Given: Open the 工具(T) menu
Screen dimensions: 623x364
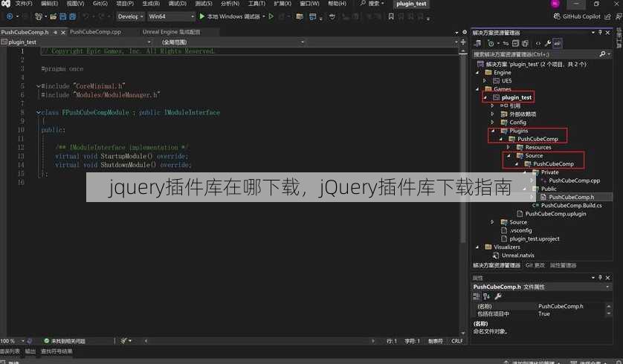Looking at the screenshot, I should tap(256, 4).
